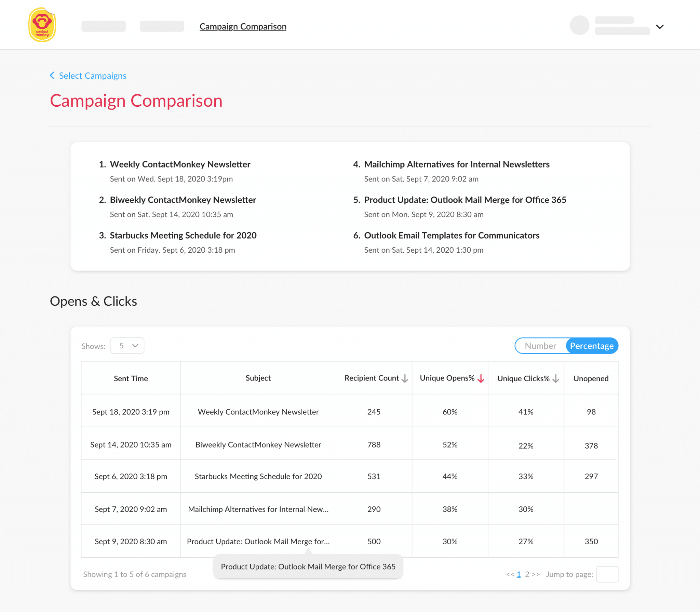Image resolution: width=700 pixels, height=612 pixels.
Task: Go to next page with >> control
Action: pos(536,574)
